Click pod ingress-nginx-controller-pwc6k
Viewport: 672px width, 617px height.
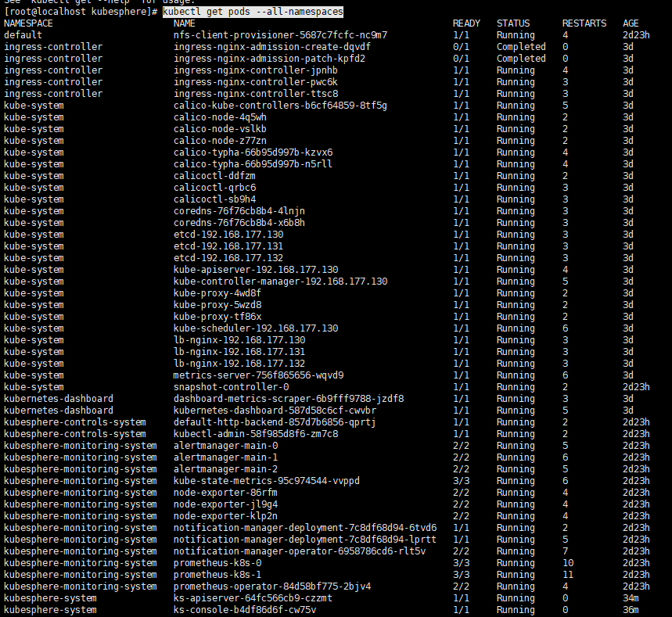coord(256,82)
